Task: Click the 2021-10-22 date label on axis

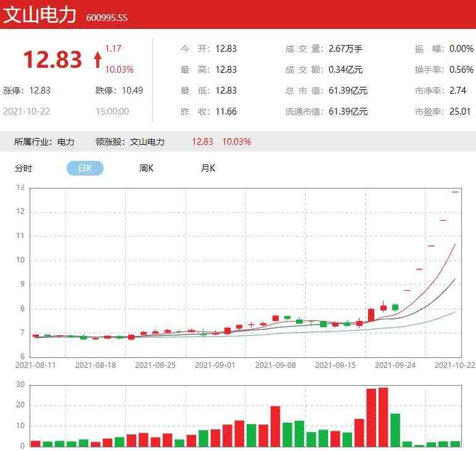Action: pos(454,365)
